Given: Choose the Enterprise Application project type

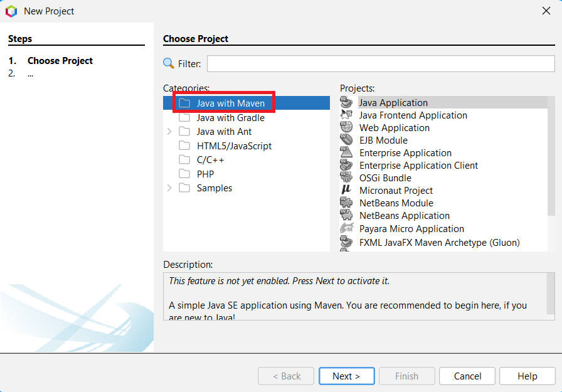Looking at the screenshot, I should (405, 152).
